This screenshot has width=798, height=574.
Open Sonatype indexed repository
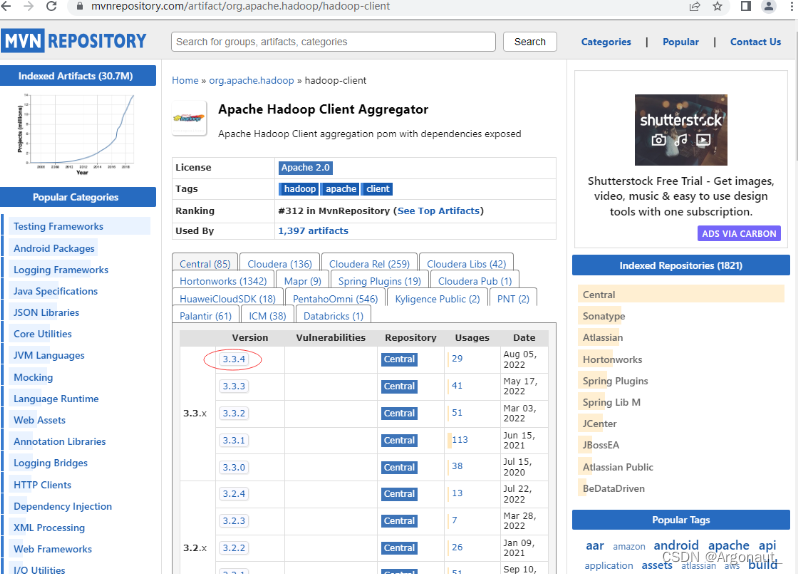[x=604, y=316]
